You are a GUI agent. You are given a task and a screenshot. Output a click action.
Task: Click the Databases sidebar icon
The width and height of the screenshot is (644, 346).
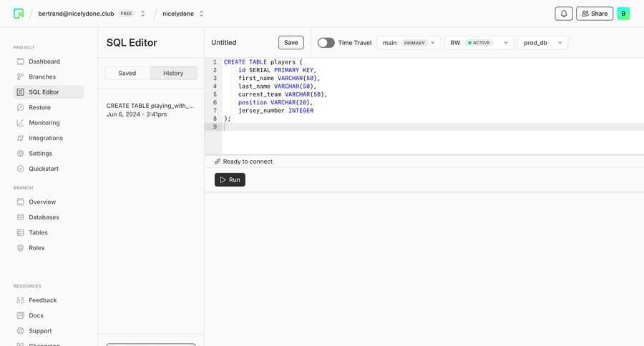coord(21,217)
